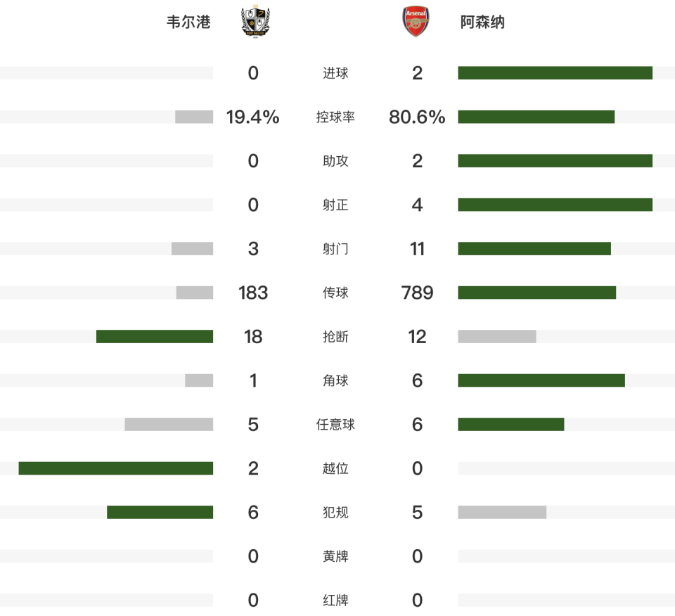Viewport: 675px width, 616px height.
Task: Click Arsenal's green 进球 goals bar
Action: [x=555, y=73]
